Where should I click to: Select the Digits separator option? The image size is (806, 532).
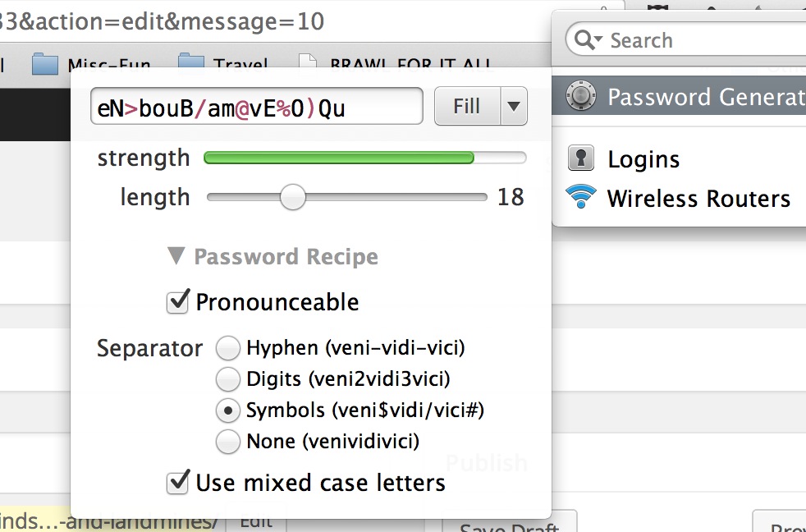pyautogui.click(x=227, y=379)
